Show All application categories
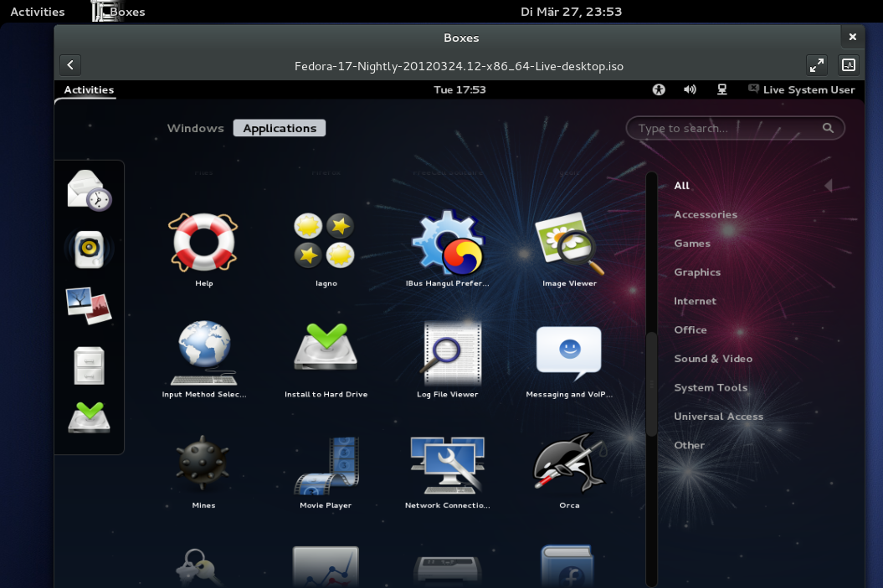The height and width of the screenshot is (588, 883). point(681,186)
